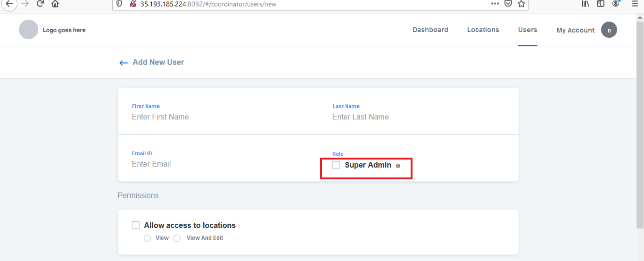Bookmark this page with star icon
This screenshot has height=261, width=644.
(x=521, y=4)
